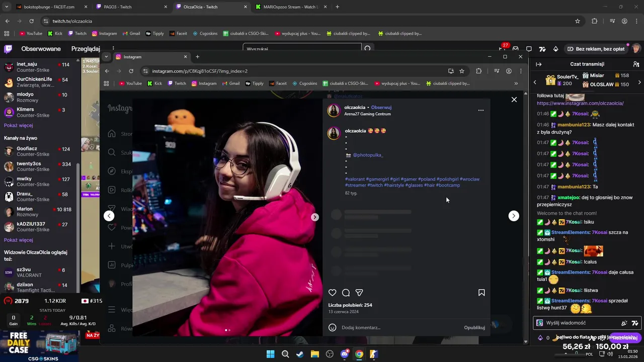The width and height of the screenshot is (644, 362).
Task: Click Bez reklam, bez opłat button
Action: [x=596, y=49]
